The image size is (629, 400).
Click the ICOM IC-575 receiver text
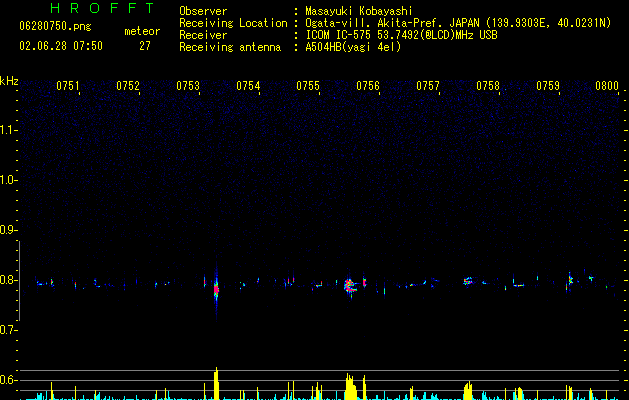(x=401, y=35)
